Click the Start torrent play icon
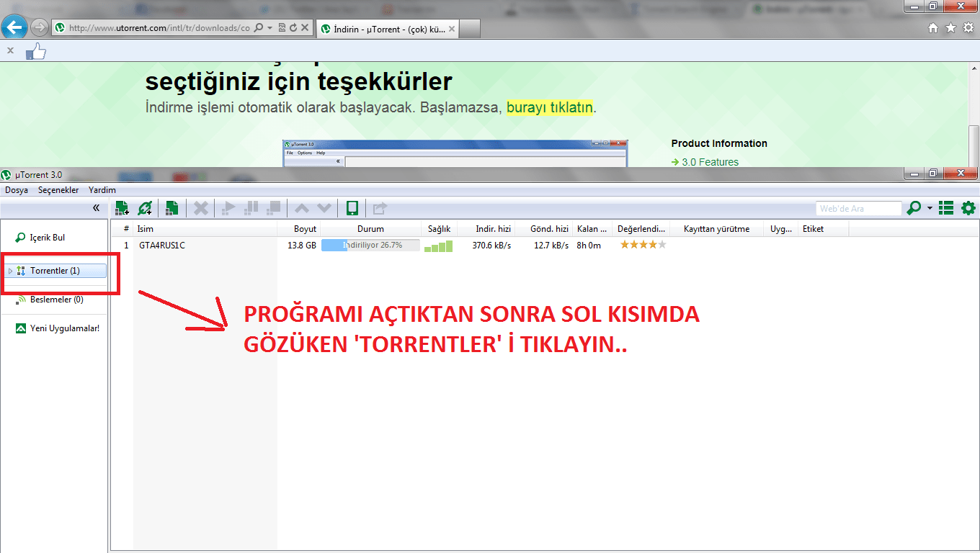The height and width of the screenshot is (553, 980). (228, 208)
